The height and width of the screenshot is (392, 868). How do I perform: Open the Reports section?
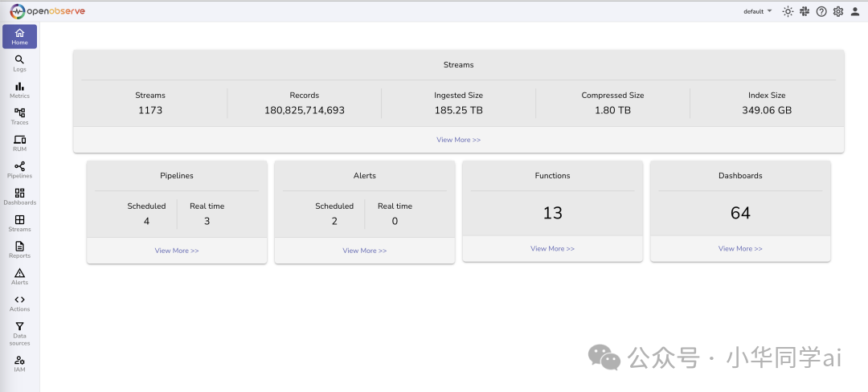pyautogui.click(x=19, y=249)
